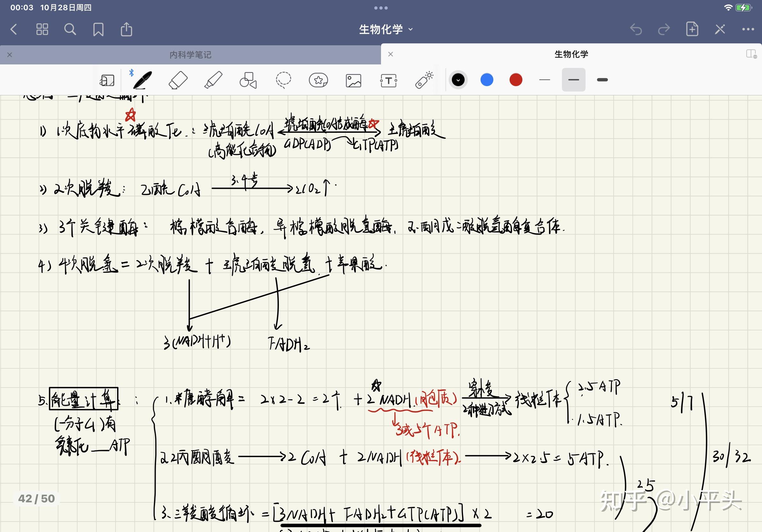Select the Pen tool
Viewport: 762px width, 532px height.
click(x=143, y=80)
